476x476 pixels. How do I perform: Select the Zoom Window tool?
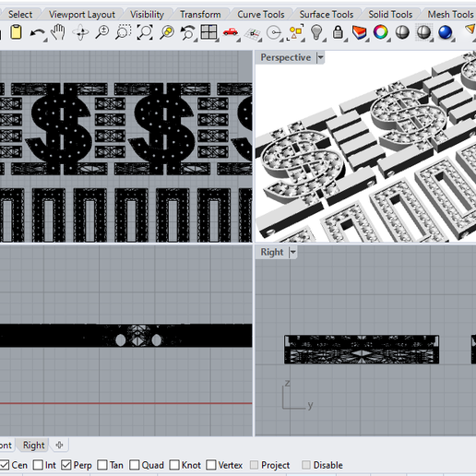123,32
